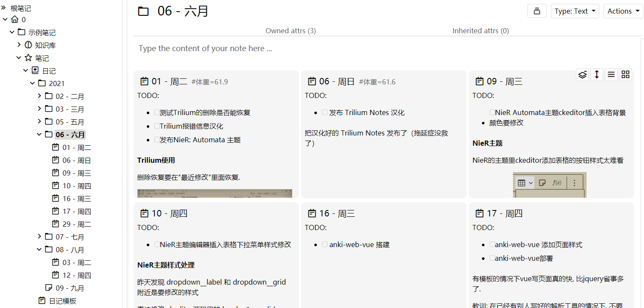
Task: Expand the 知识库 tree node
Action: 19,45
